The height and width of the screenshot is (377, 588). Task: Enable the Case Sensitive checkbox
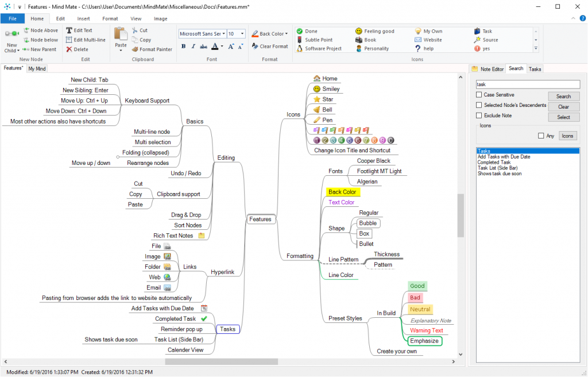click(479, 95)
